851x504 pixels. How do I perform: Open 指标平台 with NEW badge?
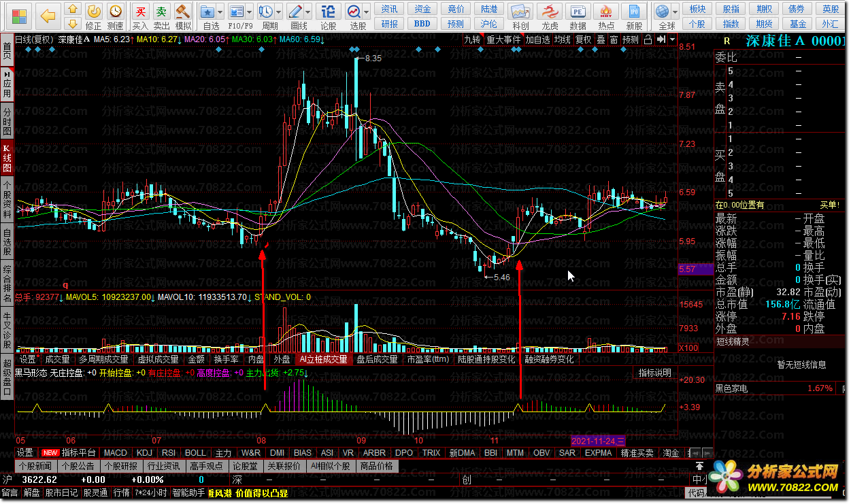pos(69,452)
